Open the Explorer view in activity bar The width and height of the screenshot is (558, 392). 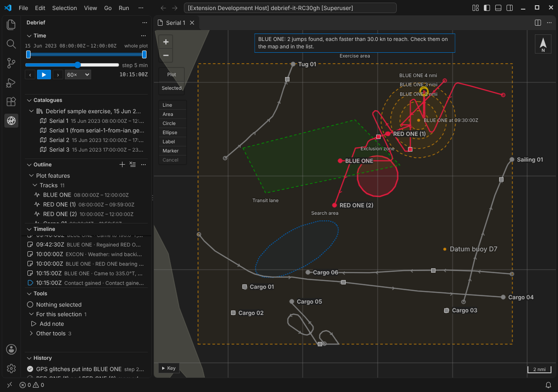[x=11, y=25]
